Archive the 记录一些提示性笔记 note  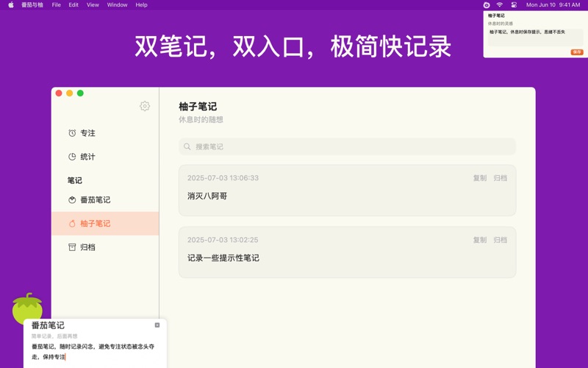coord(501,240)
